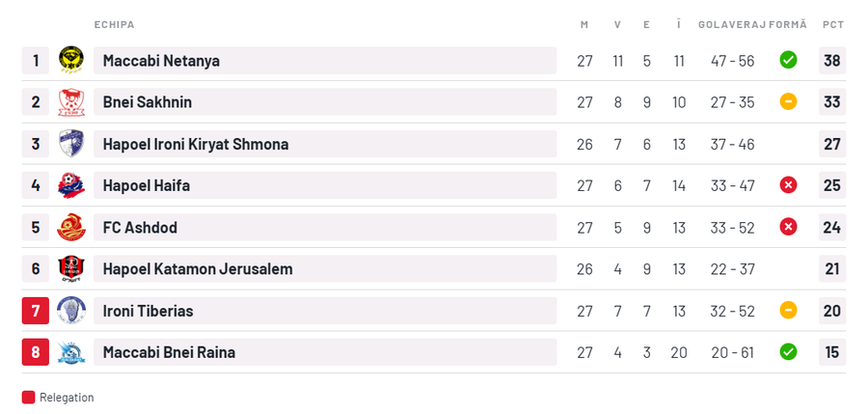This screenshot has height=414, width=868.
Task: Click the Hapoel Haifa team badge
Action: click(x=70, y=185)
